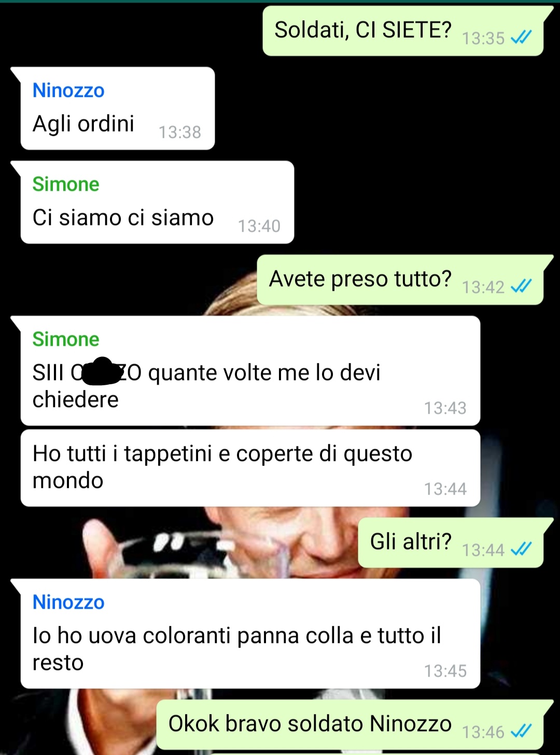
Task: Select the 'Soldati, CI SIETE?' message bubble
Action: click(403, 31)
